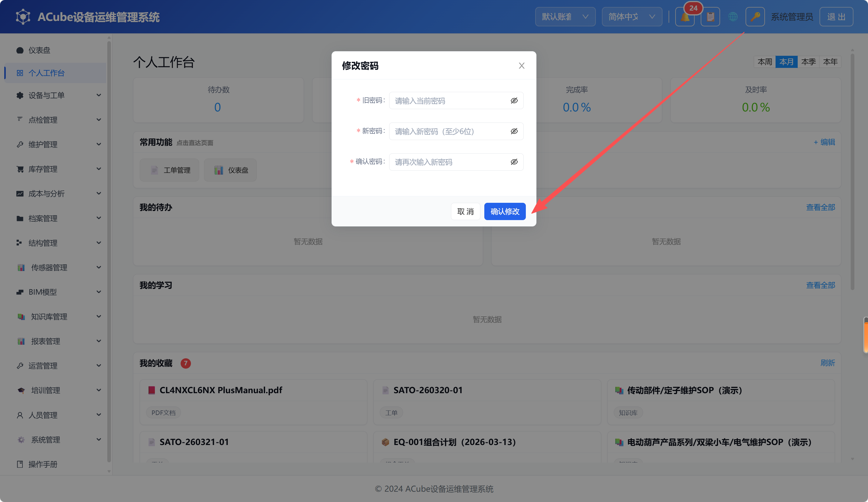Click the sidebar vertical scrollbar
This screenshot has height=502, width=868.
coord(109,252)
